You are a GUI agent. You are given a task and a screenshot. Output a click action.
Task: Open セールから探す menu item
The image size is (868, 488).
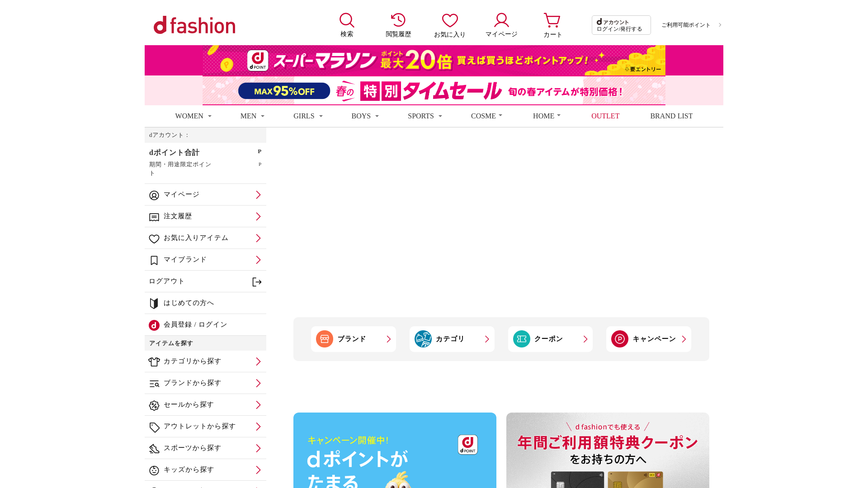pos(205,405)
